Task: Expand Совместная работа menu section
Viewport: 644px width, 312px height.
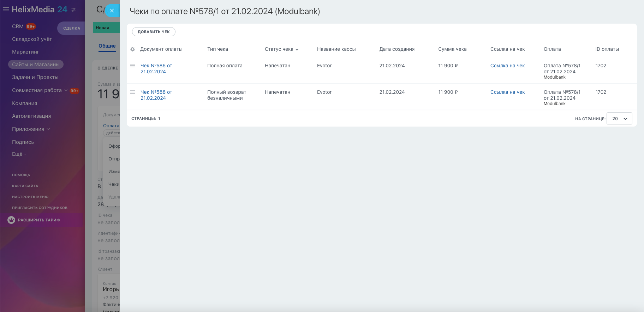Action: 40,91
